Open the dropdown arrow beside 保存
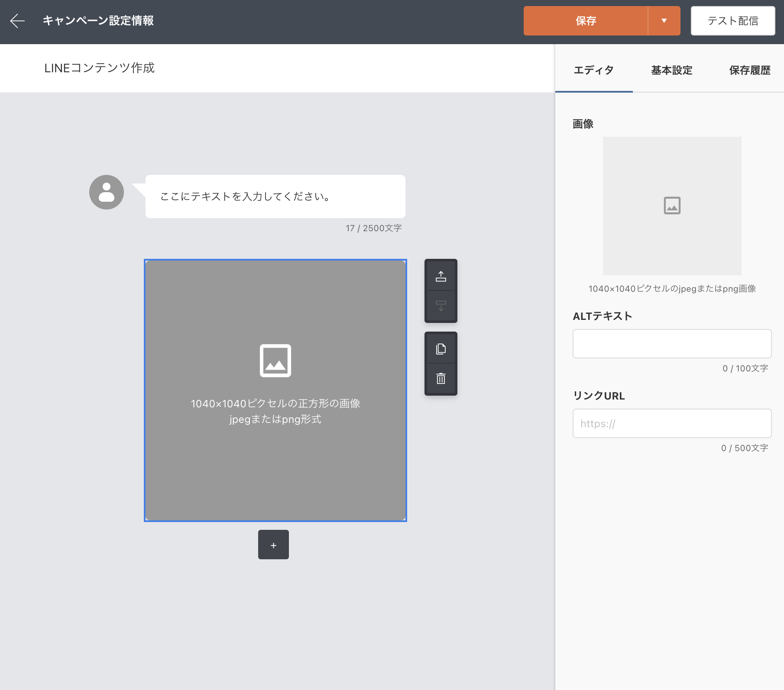Viewport: 784px width, 690px height. pos(664,21)
